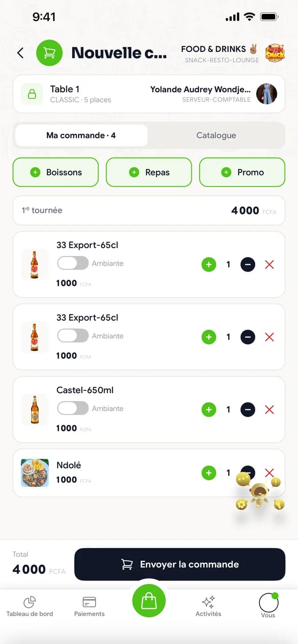
Task: Increase Ndolé quantity with plus button
Action: [x=209, y=473]
